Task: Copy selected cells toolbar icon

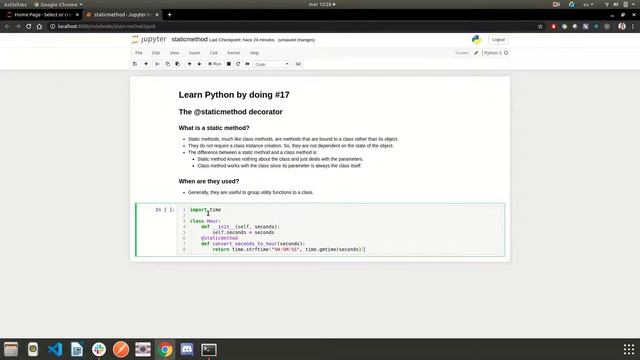Action: pyautogui.click(x=167, y=64)
